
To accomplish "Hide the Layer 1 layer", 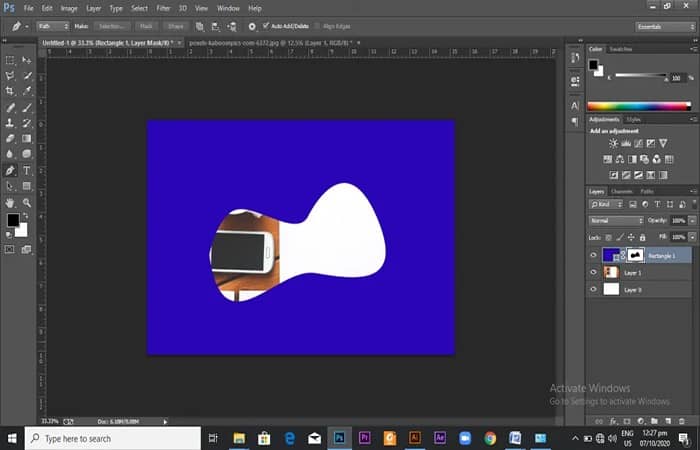I will pos(593,272).
